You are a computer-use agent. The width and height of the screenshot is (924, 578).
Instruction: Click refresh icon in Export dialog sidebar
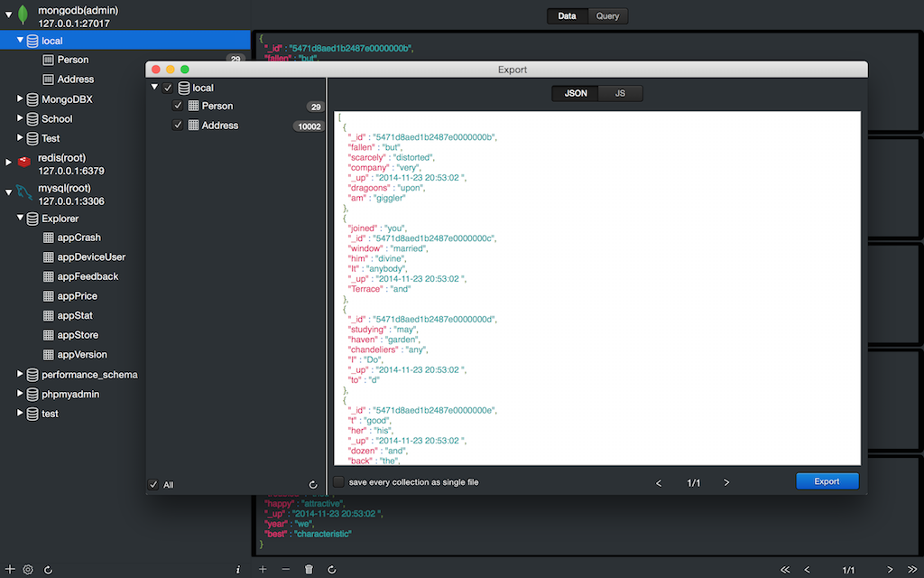coord(313,485)
